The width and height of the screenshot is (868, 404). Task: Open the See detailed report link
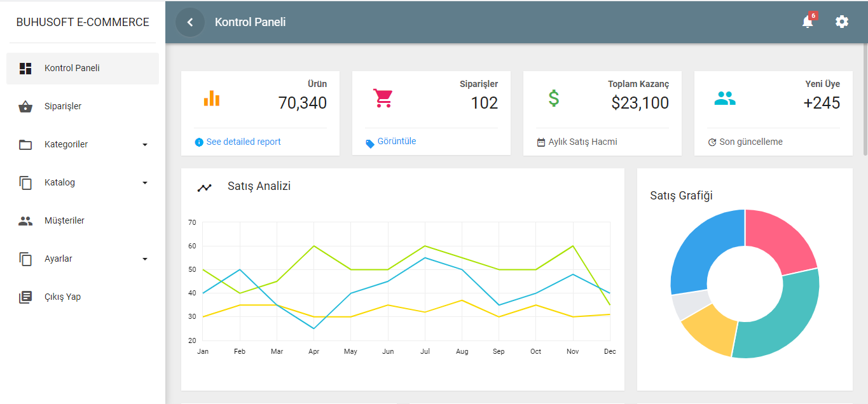(243, 142)
